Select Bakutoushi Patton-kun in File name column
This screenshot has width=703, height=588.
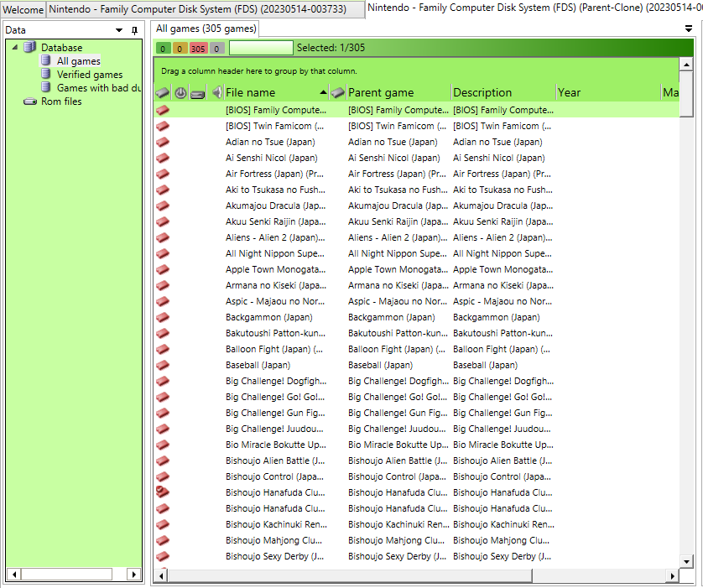(276, 333)
